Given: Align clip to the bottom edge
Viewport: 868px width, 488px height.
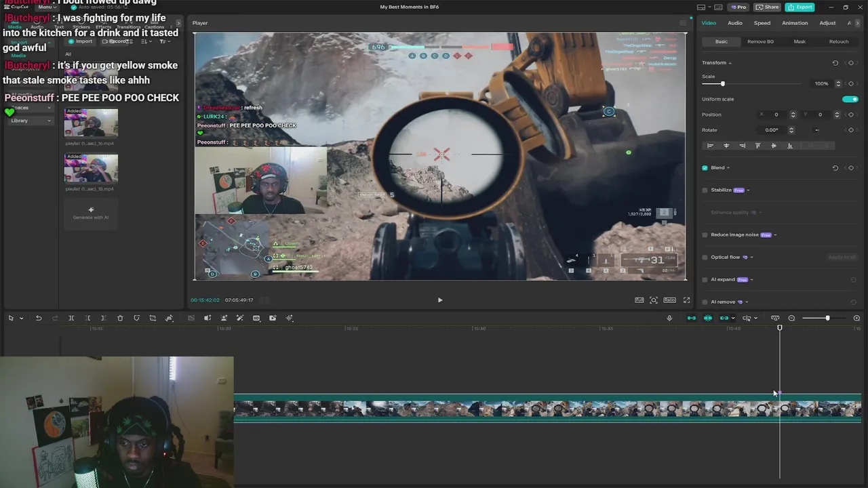Looking at the screenshot, I should [x=789, y=146].
